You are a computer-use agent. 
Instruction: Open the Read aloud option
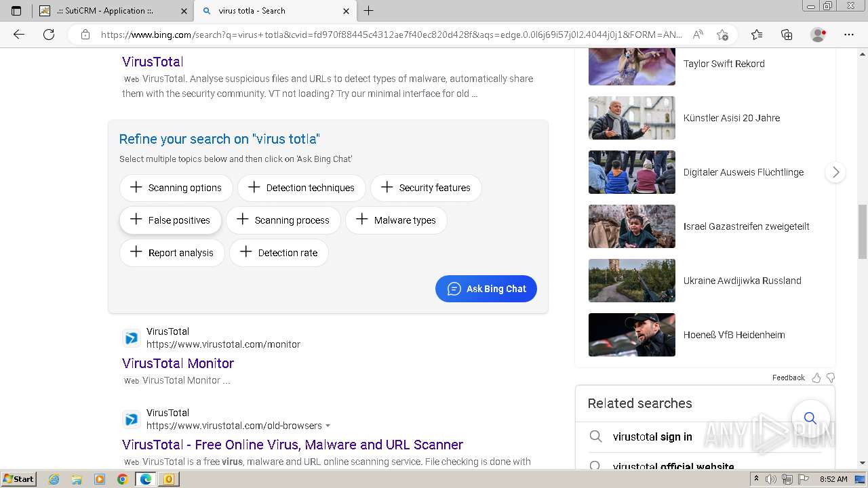pyautogui.click(x=697, y=35)
